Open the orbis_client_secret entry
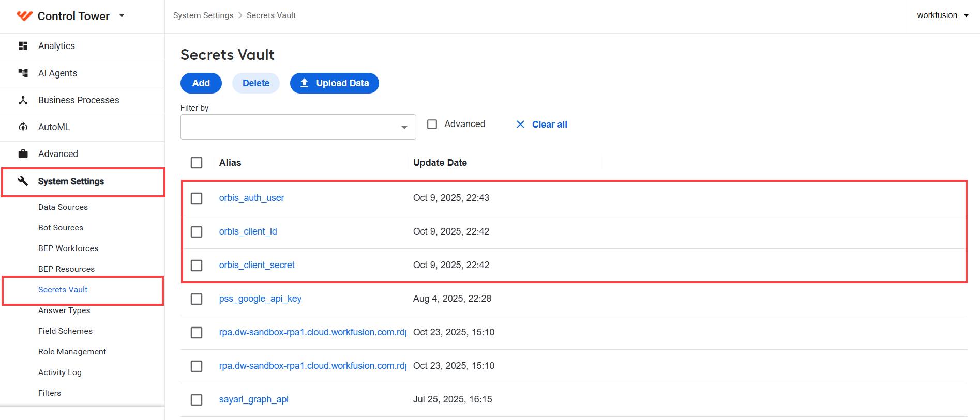The height and width of the screenshot is (420, 980). click(257, 265)
